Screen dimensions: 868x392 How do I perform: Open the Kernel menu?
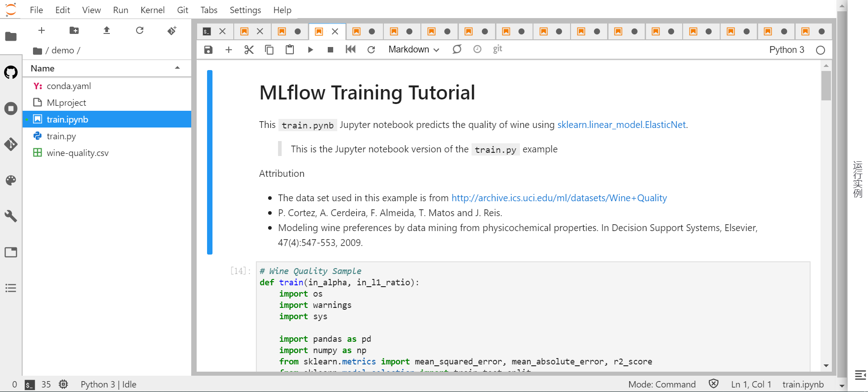(x=152, y=10)
